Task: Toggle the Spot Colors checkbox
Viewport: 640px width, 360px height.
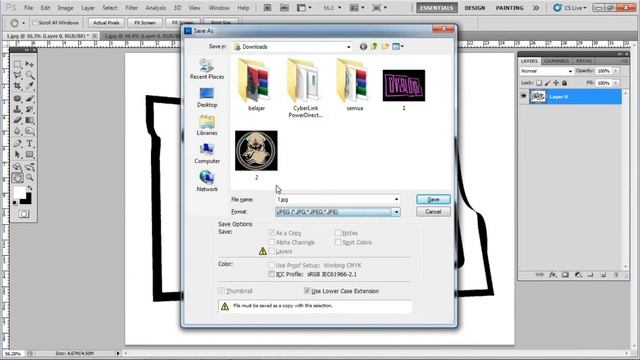Action: [338, 242]
